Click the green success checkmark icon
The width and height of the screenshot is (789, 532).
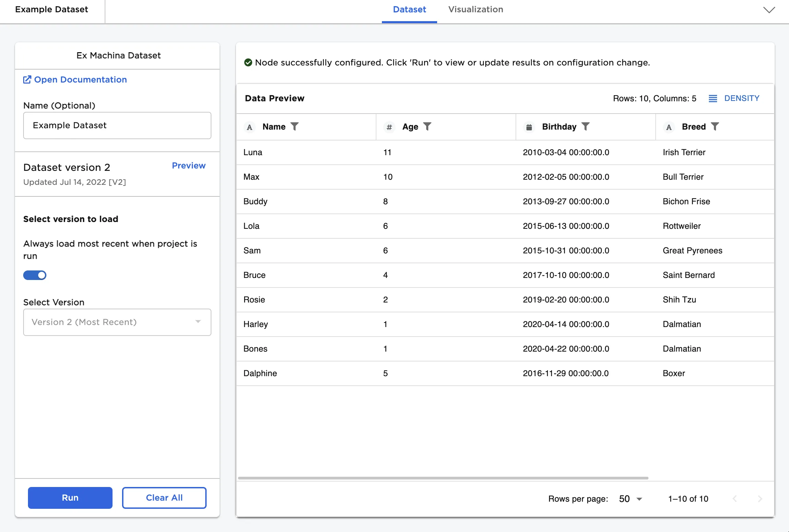(x=248, y=62)
